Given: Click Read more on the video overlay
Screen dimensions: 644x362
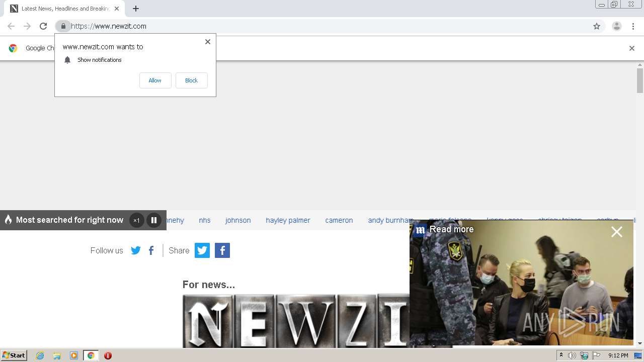Looking at the screenshot, I should click(451, 229).
